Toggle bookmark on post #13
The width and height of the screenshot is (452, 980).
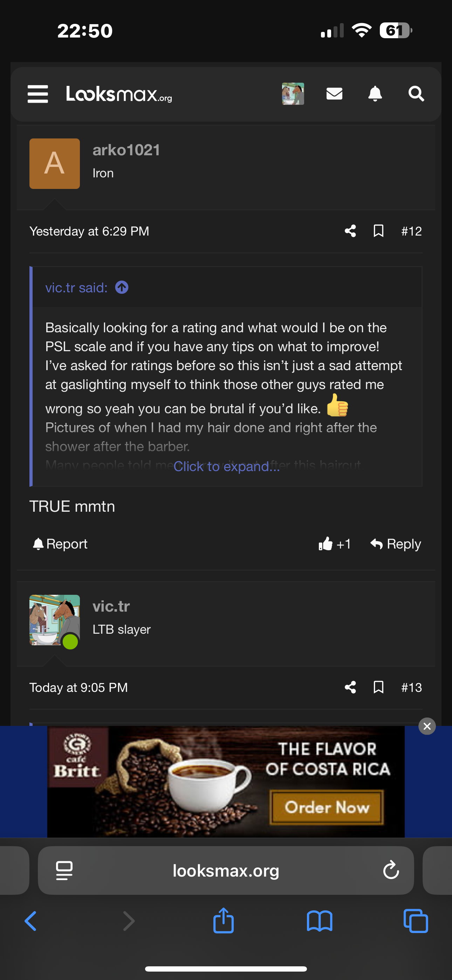[x=378, y=687]
